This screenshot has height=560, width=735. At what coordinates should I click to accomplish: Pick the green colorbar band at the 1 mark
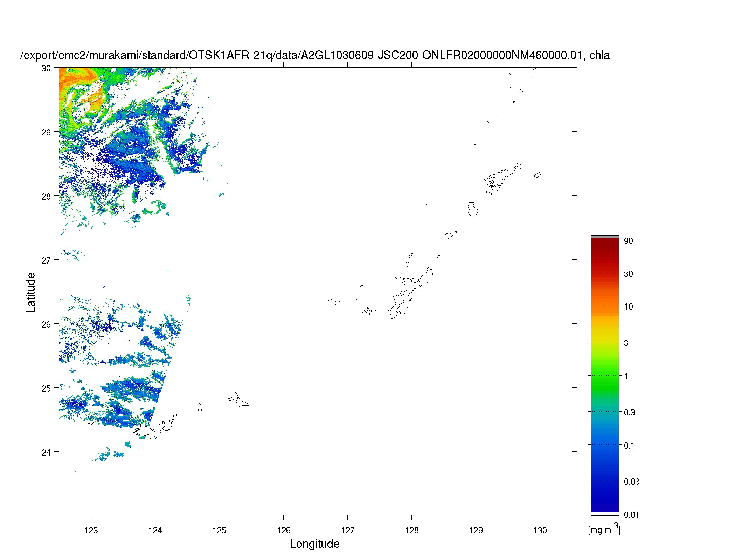click(605, 376)
